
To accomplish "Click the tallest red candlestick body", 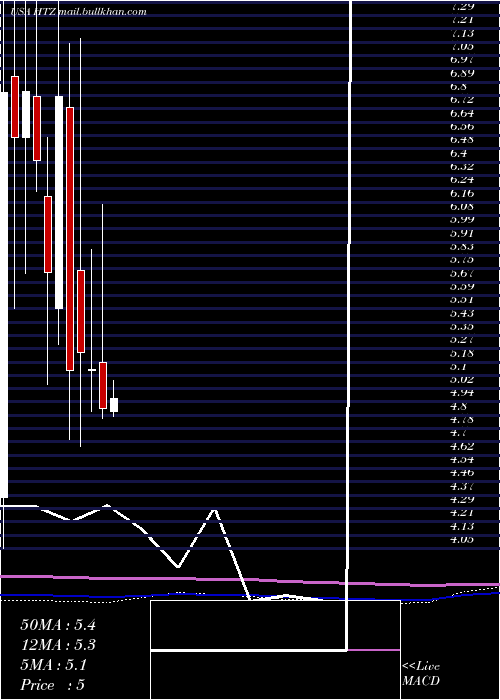I will tap(70, 239).
